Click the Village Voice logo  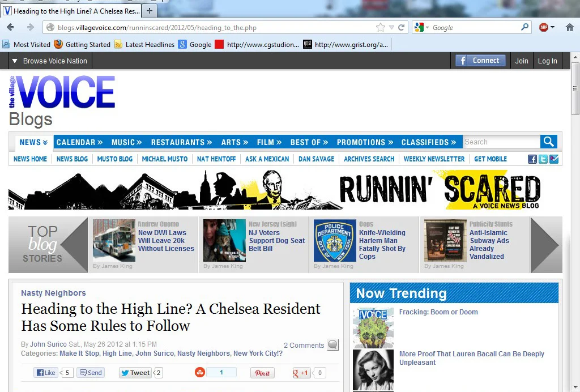pyautogui.click(x=62, y=92)
